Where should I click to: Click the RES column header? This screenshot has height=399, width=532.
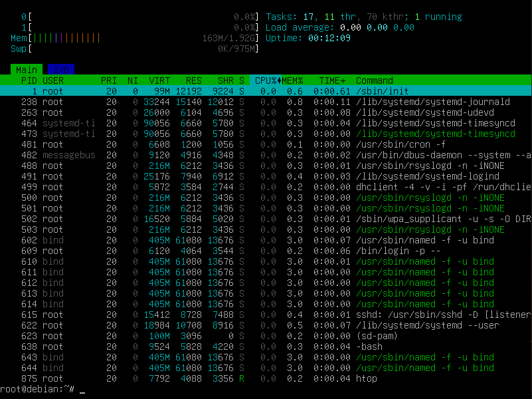(194, 80)
